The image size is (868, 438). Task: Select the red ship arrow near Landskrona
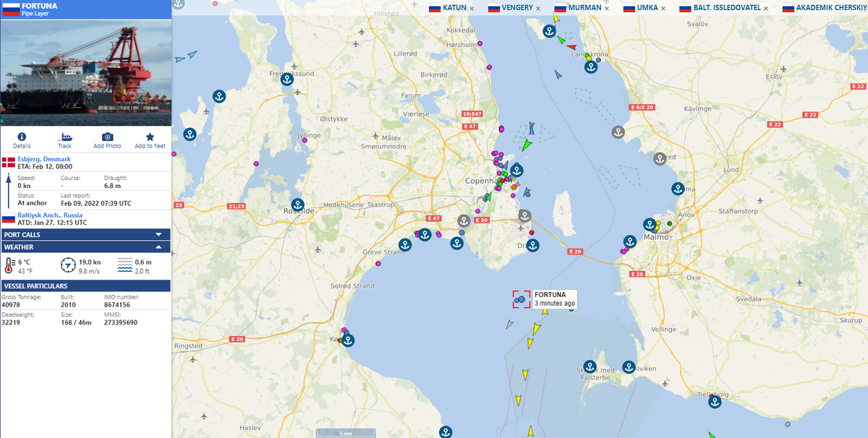pos(571,48)
